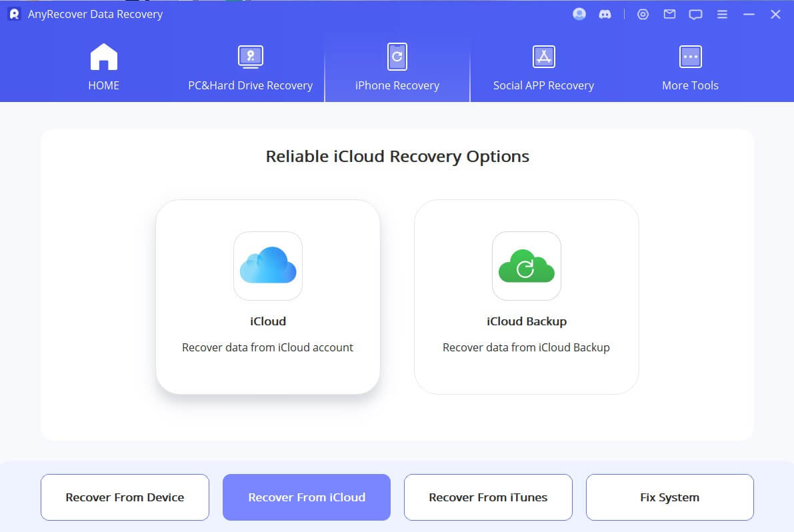Open settings via the gear icon
794x532 pixels.
642,13
